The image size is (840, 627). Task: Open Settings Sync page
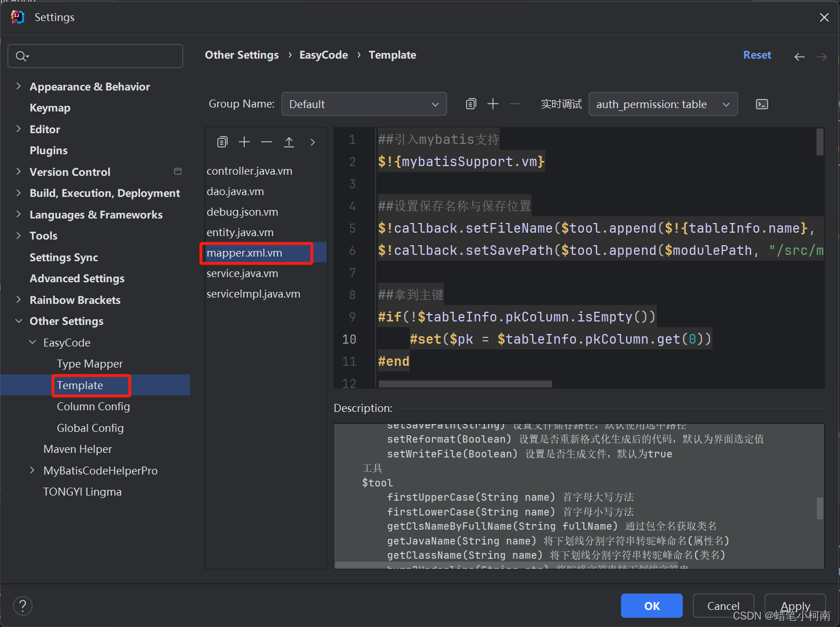click(64, 257)
